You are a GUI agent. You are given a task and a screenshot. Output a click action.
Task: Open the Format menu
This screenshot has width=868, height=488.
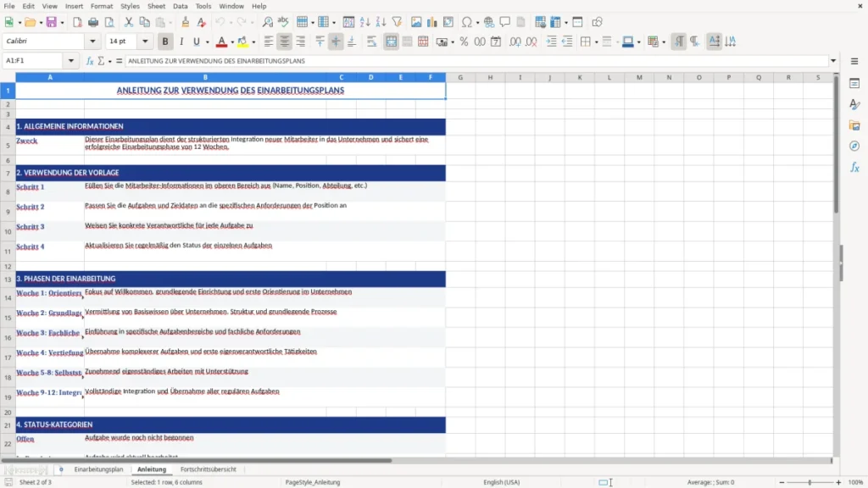pyautogui.click(x=102, y=6)
